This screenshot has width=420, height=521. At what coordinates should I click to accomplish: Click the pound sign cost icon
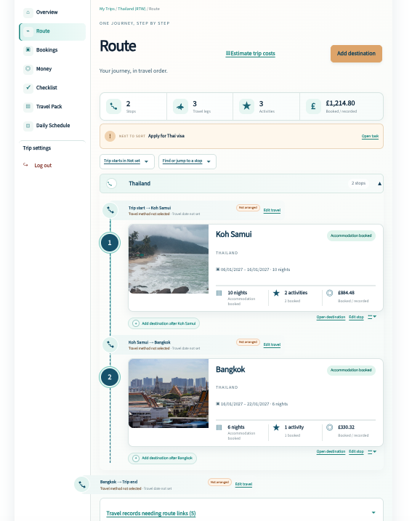313,106
